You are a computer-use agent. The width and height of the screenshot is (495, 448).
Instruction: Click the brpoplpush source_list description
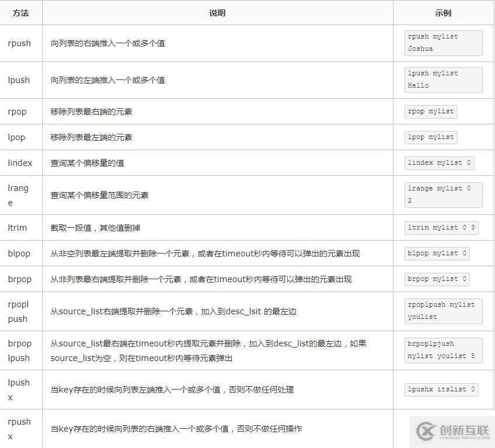pyautogui.click(x=208, y=350)
